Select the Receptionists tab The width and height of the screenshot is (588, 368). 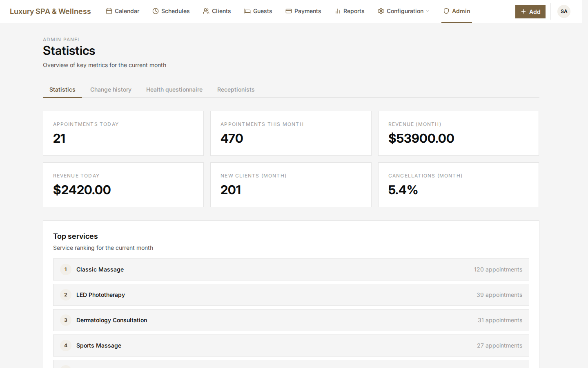pos(236,90)
